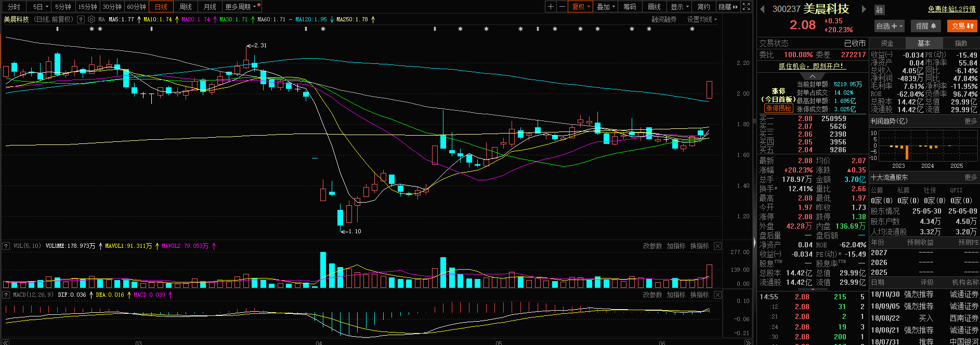Click 换指标 in the MACD panel
The image size is (980, 345).
[699, 295]
